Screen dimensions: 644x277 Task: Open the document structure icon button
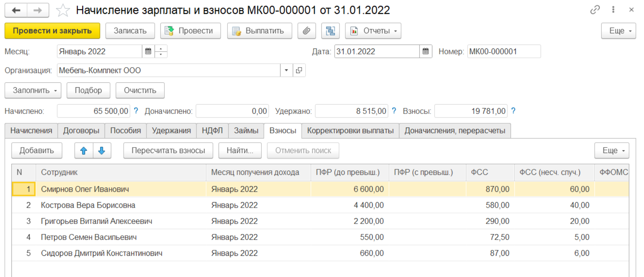[330, 31]
